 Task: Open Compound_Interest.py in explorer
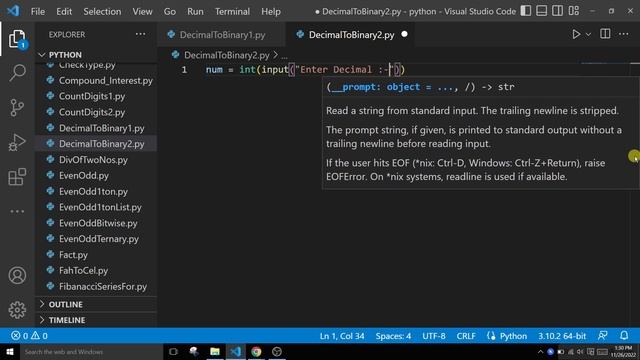click(105, 80)
